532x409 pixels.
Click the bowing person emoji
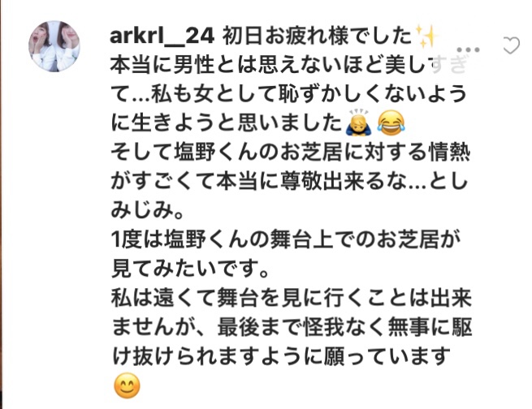point(358,123)
